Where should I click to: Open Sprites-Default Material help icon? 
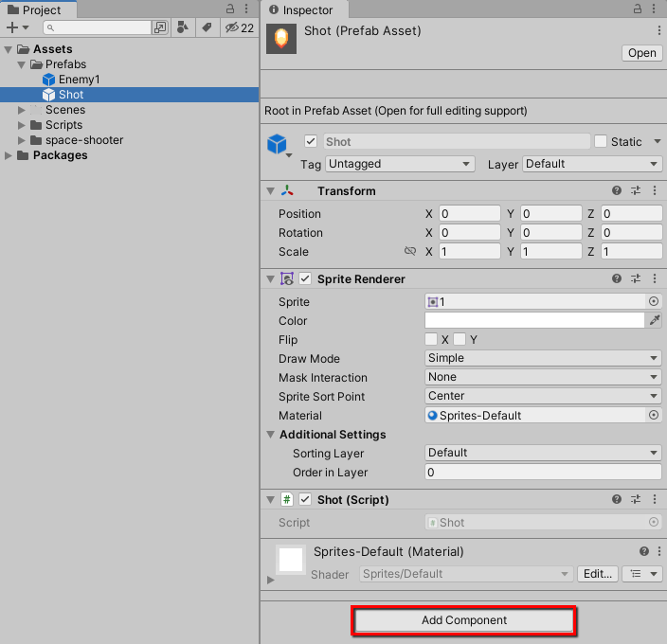pyautogui.click(x=644, y=551)
